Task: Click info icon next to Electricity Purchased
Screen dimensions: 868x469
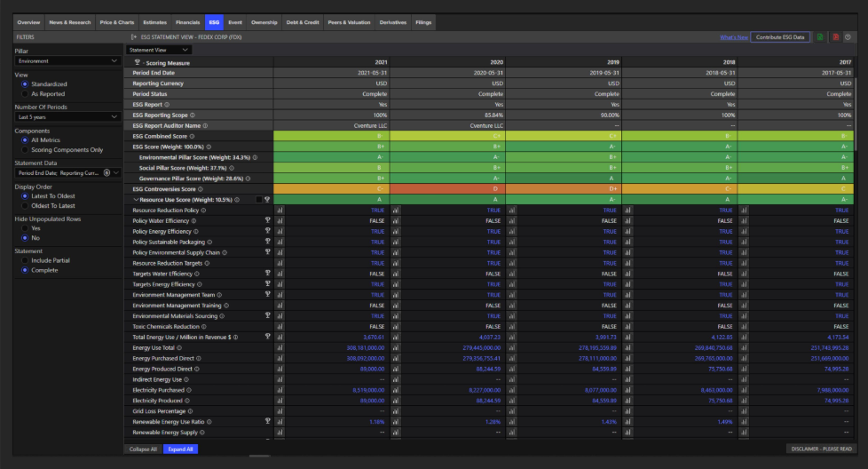Action: [187, 390]
